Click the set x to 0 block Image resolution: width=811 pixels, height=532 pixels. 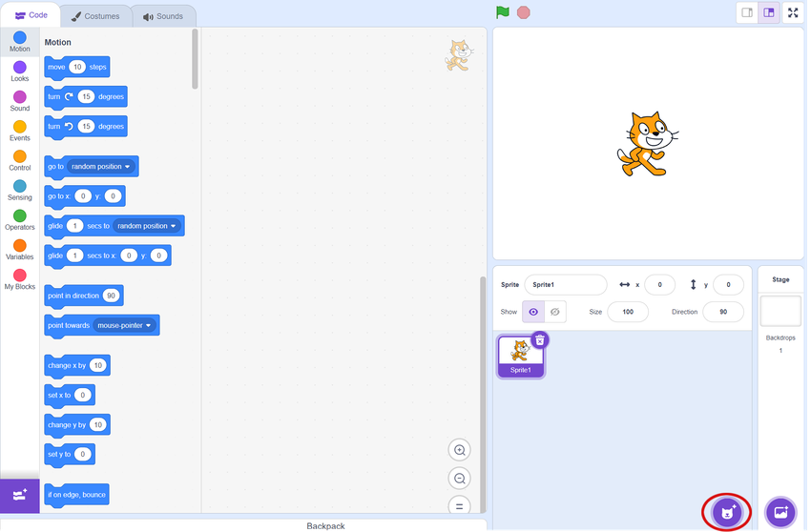click(x=70, y=397)
